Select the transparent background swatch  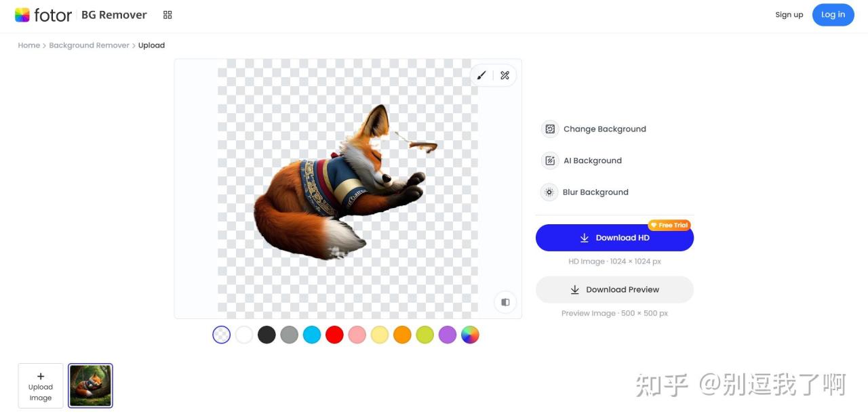coord(222,335)
